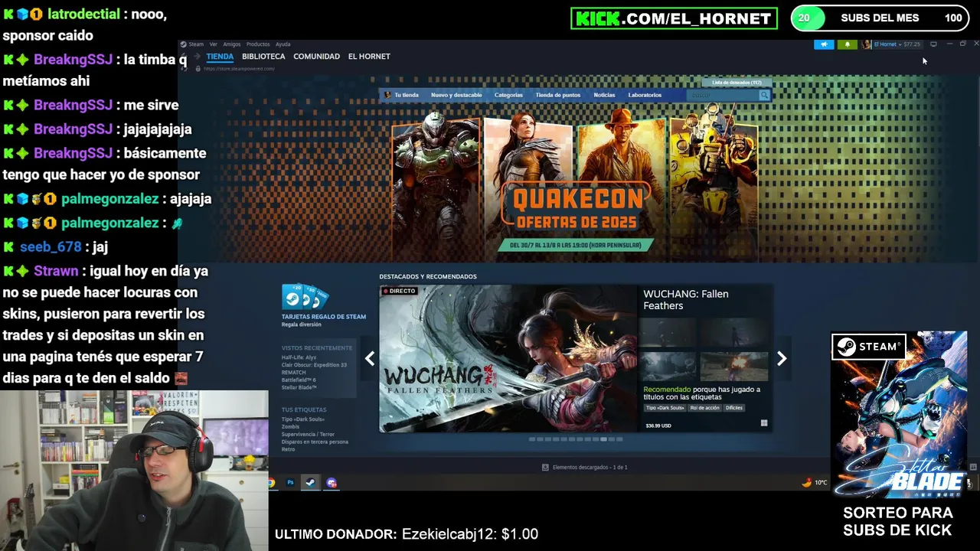Click the downloads icon beside Elementos descargados
Screen dimensions: 980x551
pos(545,467)
